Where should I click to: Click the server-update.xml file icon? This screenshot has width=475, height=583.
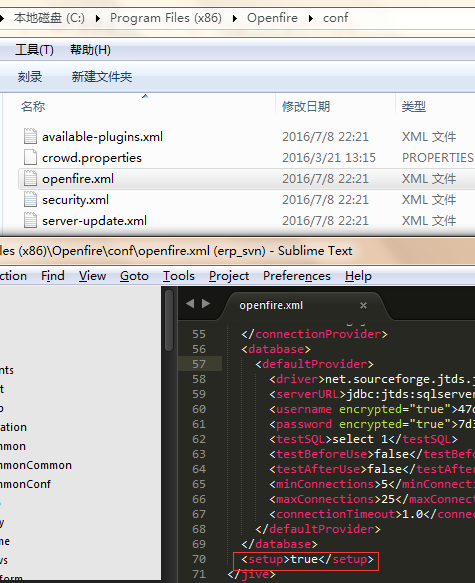30,220
